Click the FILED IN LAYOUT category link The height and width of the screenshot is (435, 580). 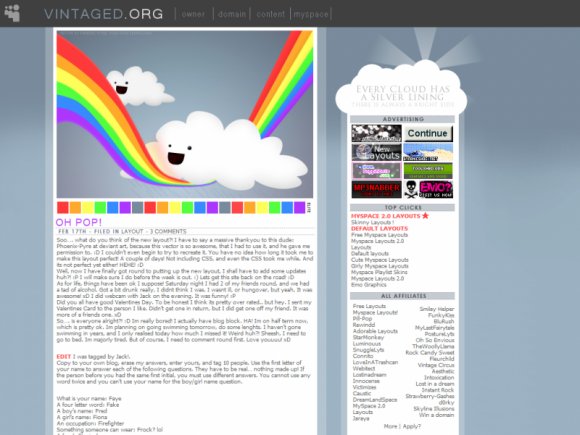[x=118, y=232]
